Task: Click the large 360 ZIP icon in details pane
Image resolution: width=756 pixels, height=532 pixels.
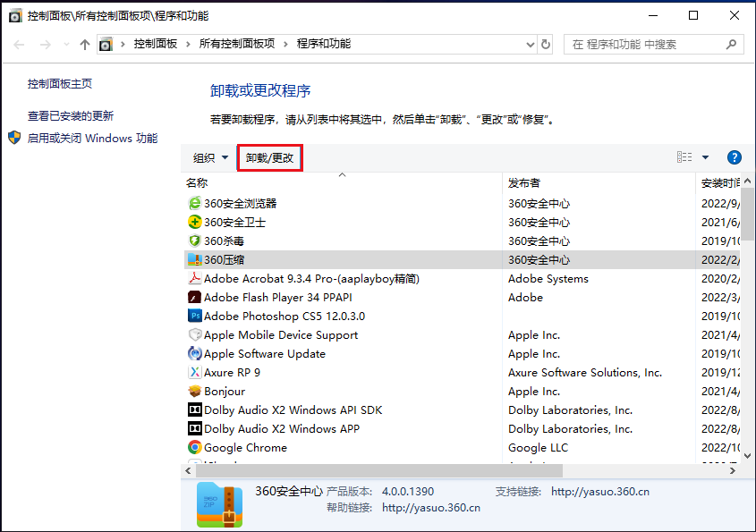Action: [x=219, y=504]
